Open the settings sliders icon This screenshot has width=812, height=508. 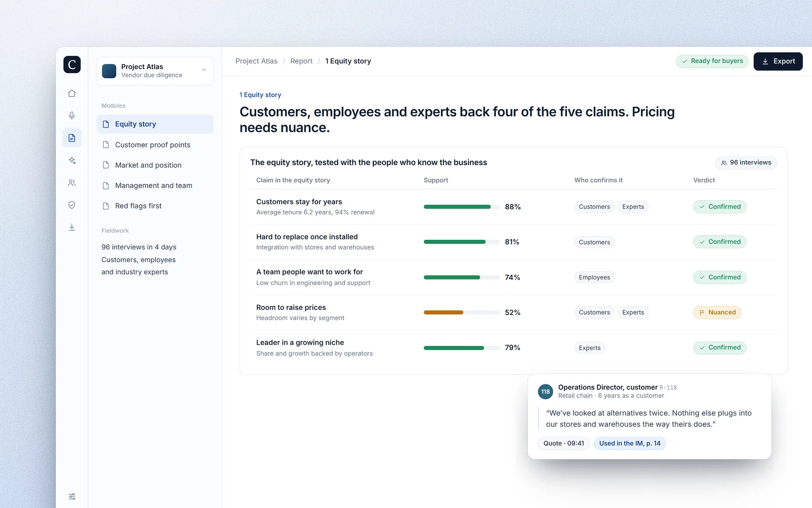(72, 496)
